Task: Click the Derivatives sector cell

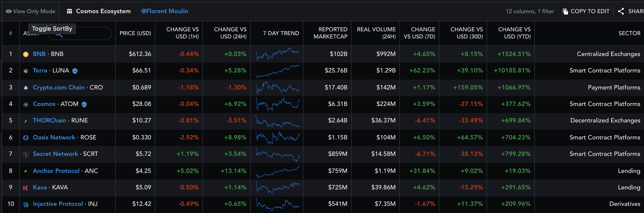Action: [625, 204]
